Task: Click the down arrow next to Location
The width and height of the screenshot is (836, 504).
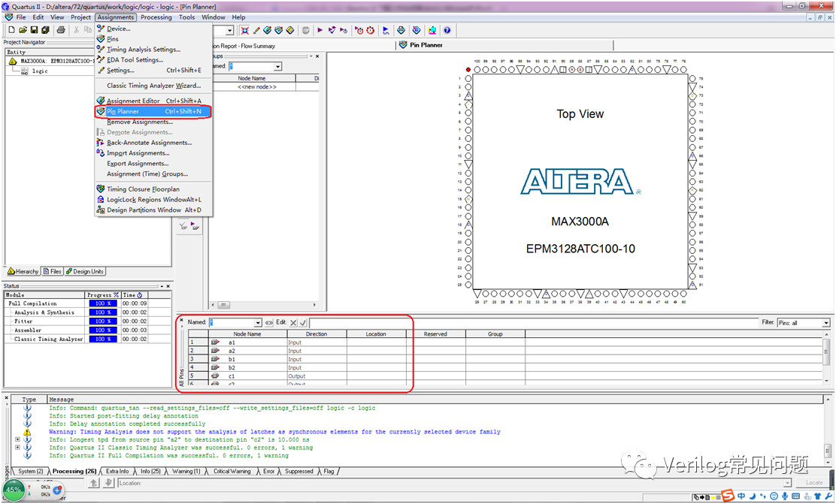Action: [x=108, y=483]
